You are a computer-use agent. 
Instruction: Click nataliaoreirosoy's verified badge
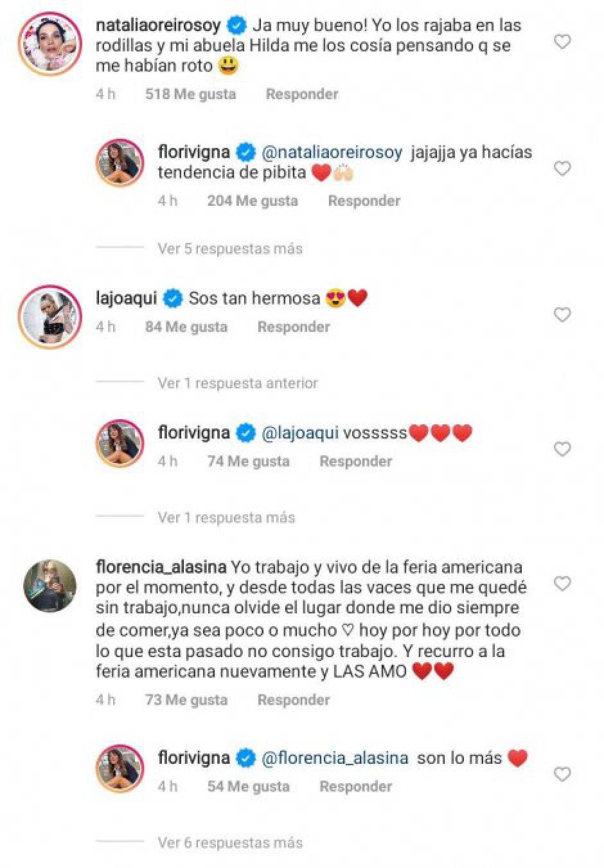click(236, 26)
